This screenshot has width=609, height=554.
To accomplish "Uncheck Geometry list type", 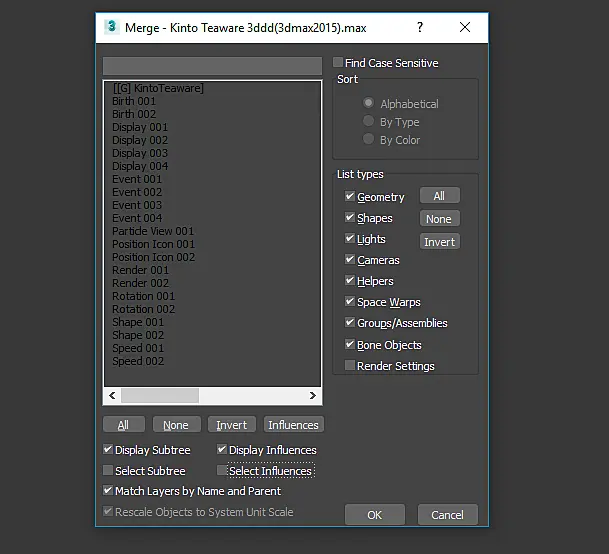I will 350,196.
